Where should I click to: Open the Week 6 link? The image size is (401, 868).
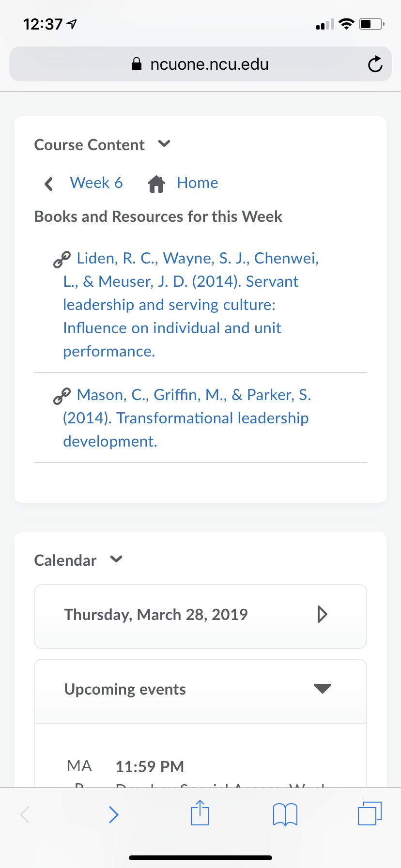click(x=96, y=183)
